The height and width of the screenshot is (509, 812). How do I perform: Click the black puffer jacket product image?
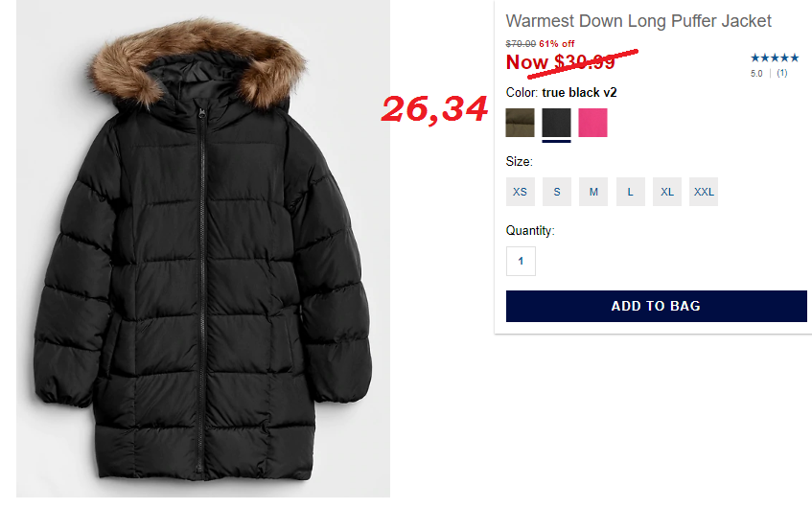tap(203, 248)
